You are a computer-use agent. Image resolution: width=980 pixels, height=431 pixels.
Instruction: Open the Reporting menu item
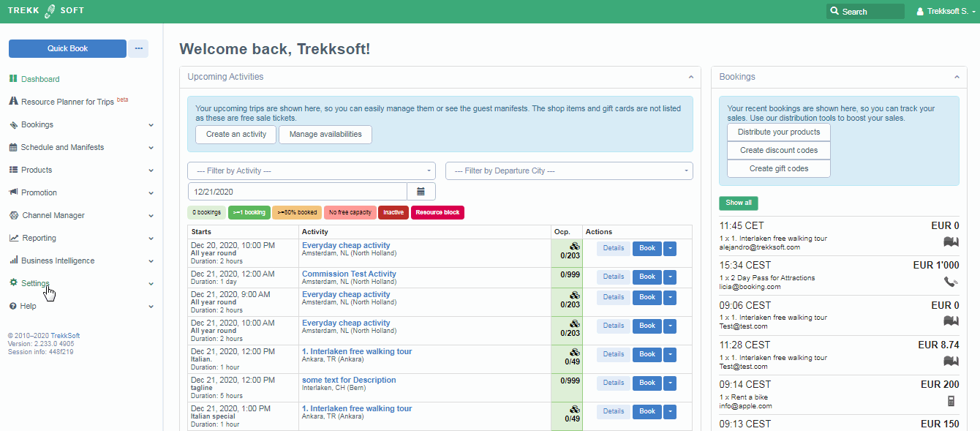[x=39, y=238]
